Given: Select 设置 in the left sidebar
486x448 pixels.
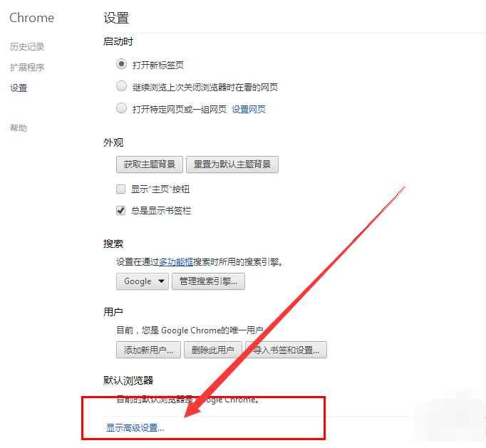Looking at the screenshot, I should point(19,88).
